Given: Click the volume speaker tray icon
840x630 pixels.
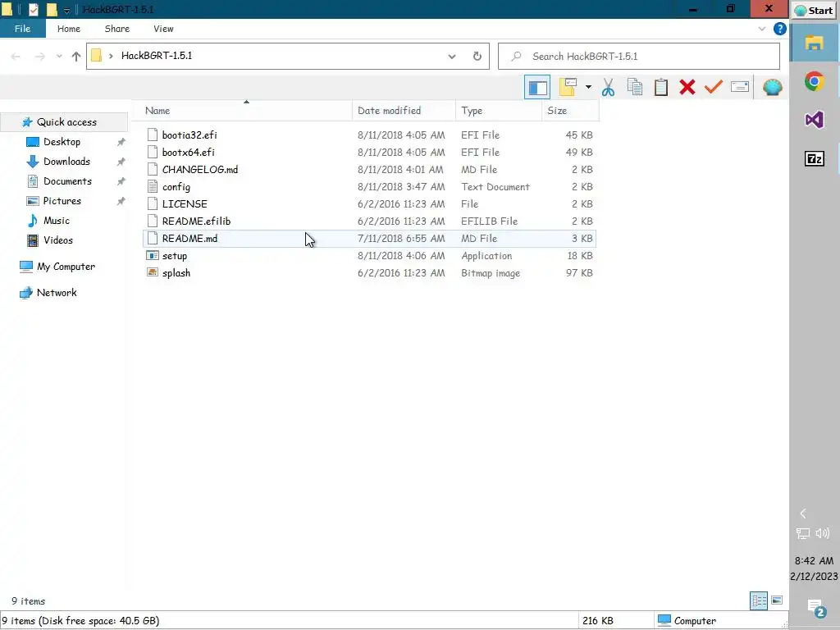Looking at the screenshot, I should pos(823,533).
